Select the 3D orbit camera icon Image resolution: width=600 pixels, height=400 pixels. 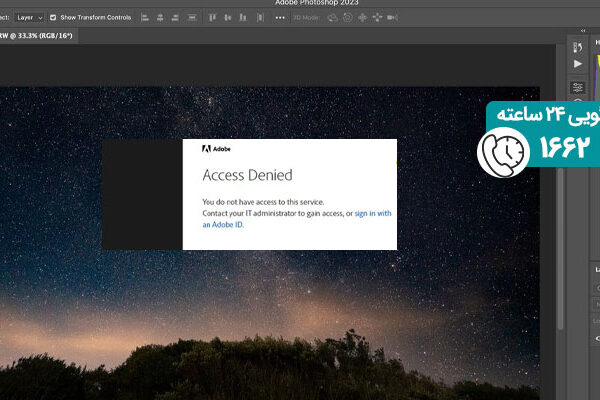(333, 18)
